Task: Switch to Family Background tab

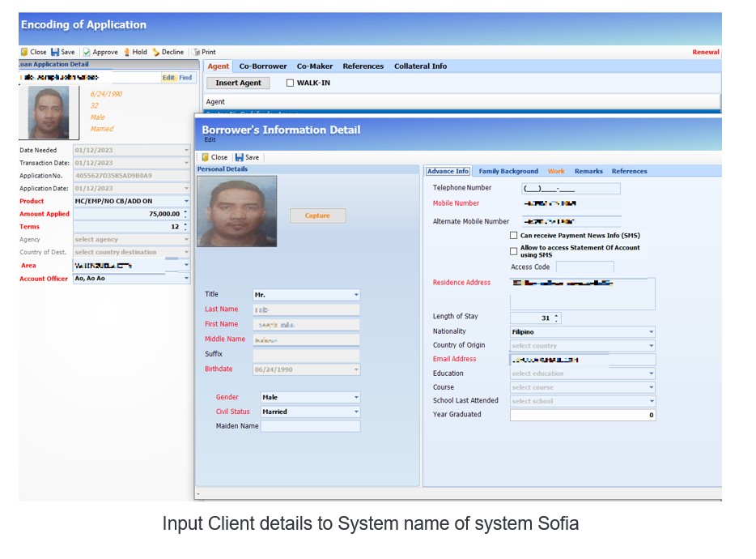Action: click(508, 172)
